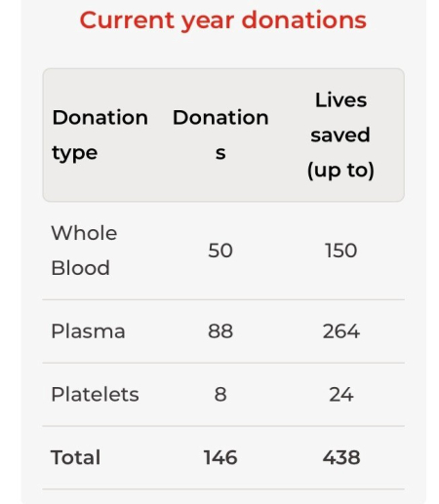This screenshot has width=439, height=504.
Task: Click the word 'Blood' under Whole
Action: pos(80,268)
